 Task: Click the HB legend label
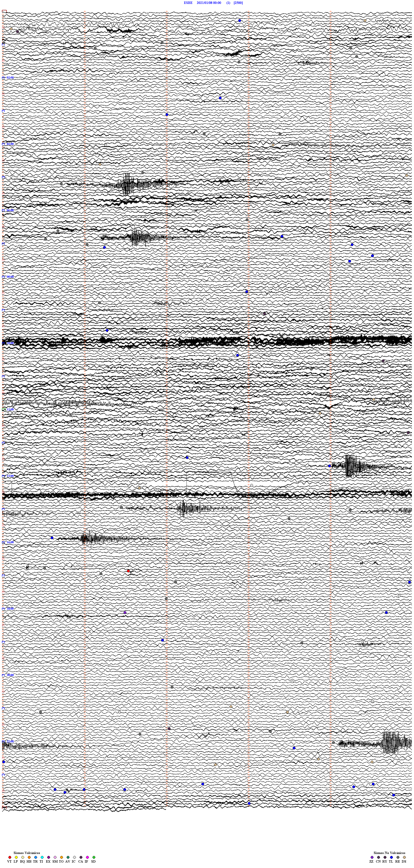[x=29, y=861]
